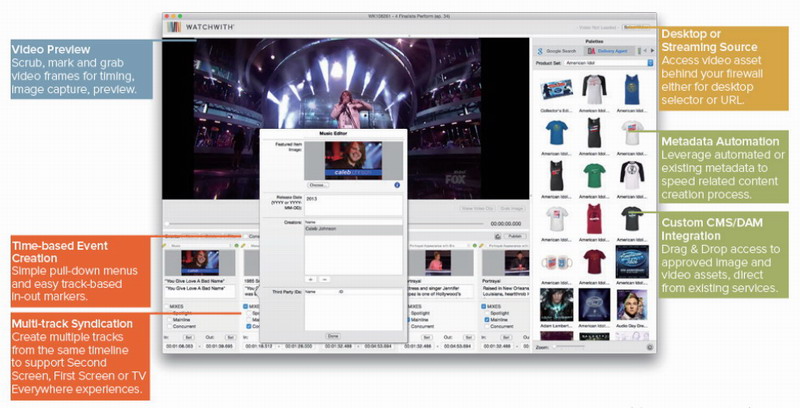Enable Concurrent checkbox on the Music card
The width and height of the screenshot is (800, 408).
point(169,326)
